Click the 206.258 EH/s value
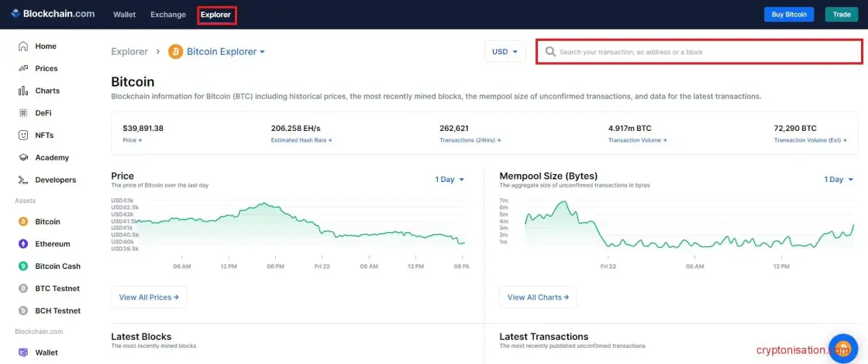 (x=297, y=129)
